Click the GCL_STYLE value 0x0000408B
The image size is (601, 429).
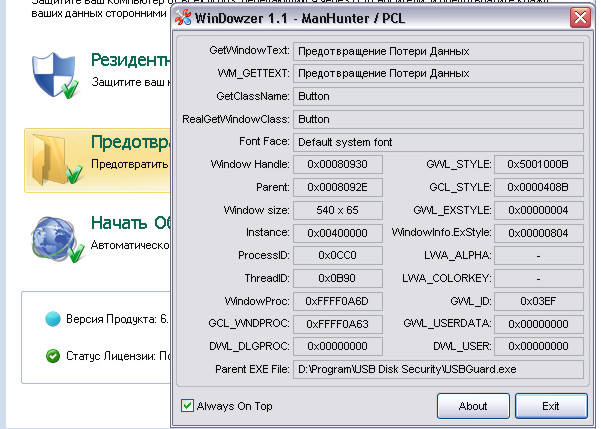(539, 187)
